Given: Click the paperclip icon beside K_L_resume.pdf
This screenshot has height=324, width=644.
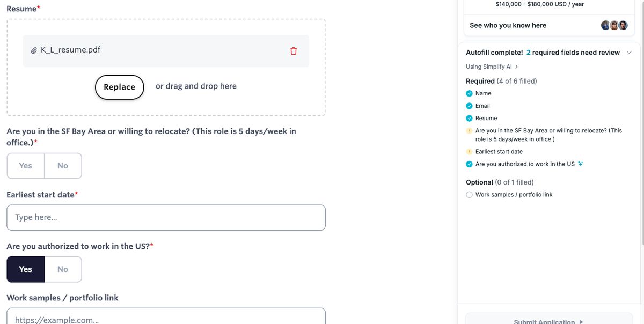Looking at the screenshot, I should pos(34,50).
